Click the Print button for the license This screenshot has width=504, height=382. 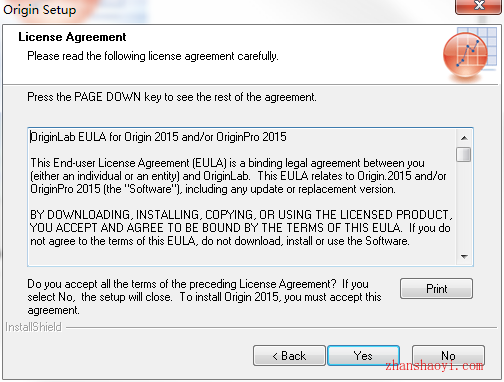(436, 288)
